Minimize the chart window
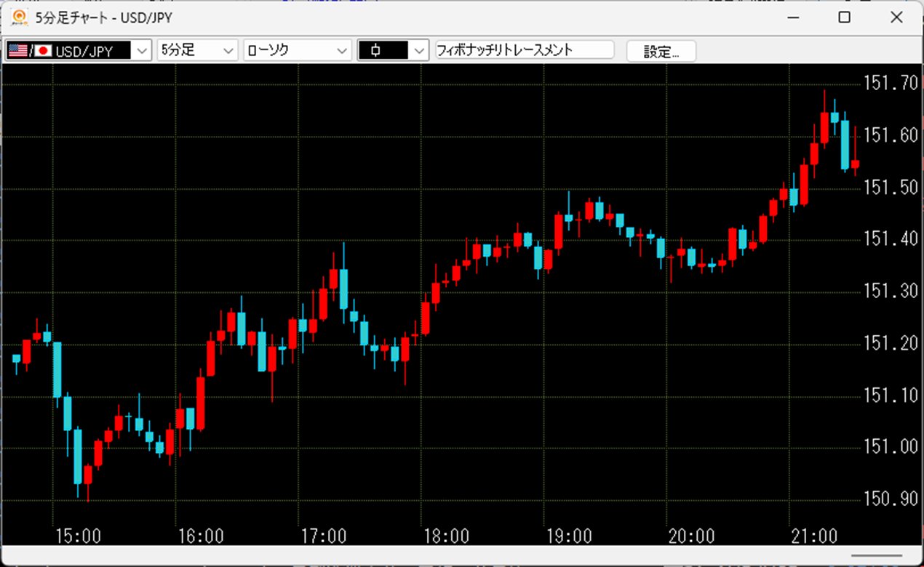The image size is (924, 567). click(794, 17)
